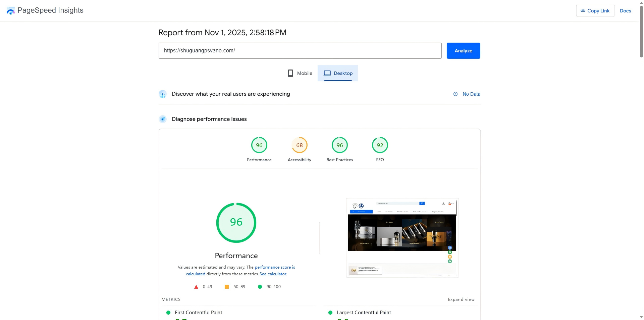Viewport: 644px width, 320px height.
Task: Click the large Performance 96 gauge
Action: point(236,223)
